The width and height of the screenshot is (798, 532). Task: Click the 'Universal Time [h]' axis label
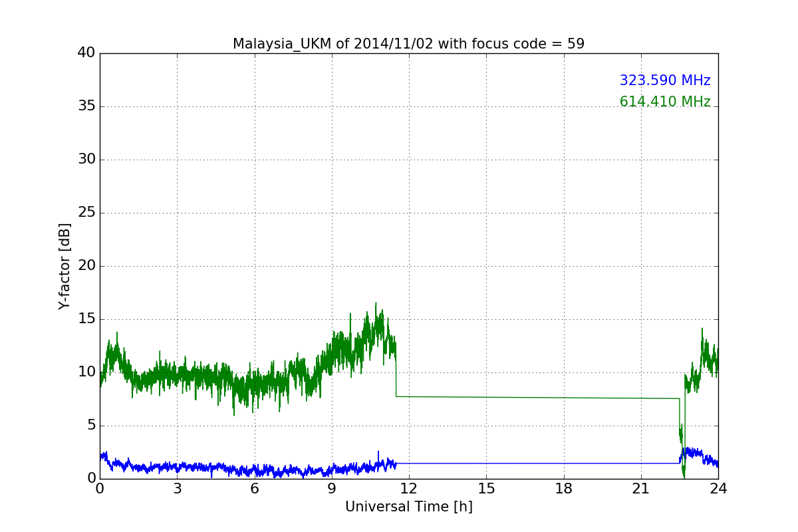[x=409, y=507]
